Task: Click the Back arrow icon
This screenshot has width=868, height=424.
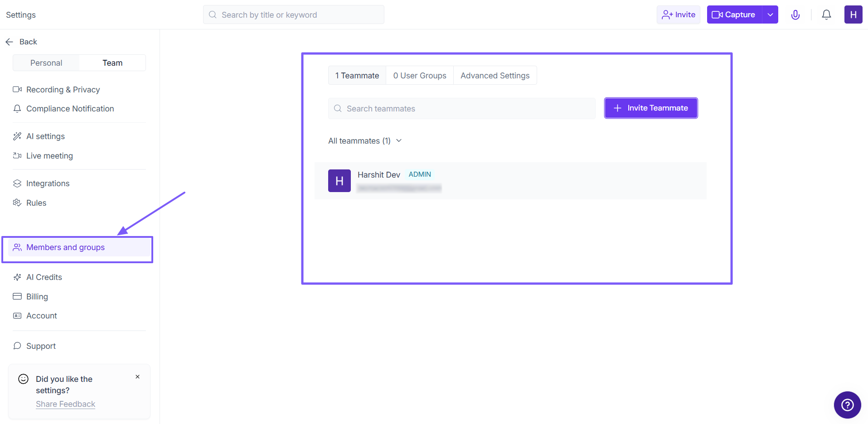Action: click(x=10, y=42)
